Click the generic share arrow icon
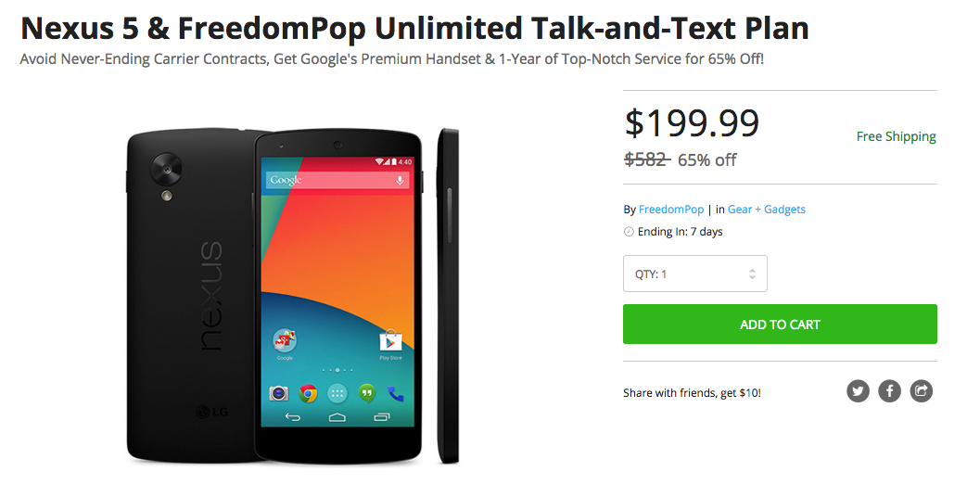The height and width of the screenshot is (497, 980). tap(921, 391)
